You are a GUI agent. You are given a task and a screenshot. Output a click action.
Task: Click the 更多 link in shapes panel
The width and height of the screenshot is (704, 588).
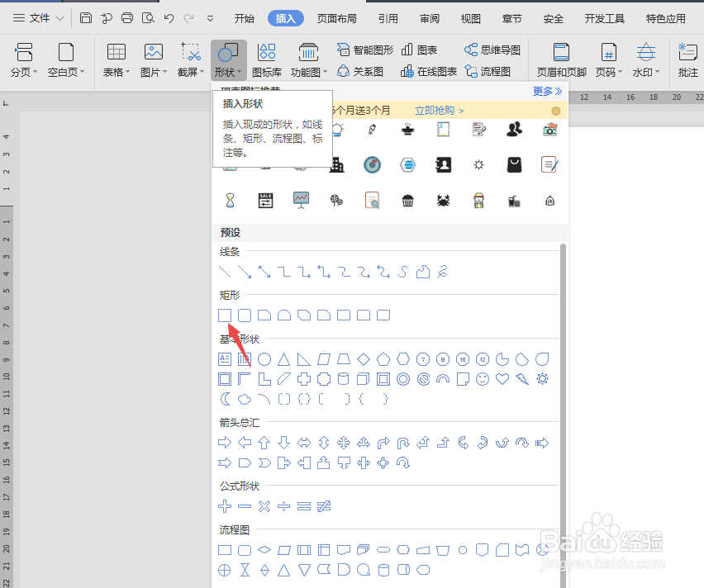[542, 91]
